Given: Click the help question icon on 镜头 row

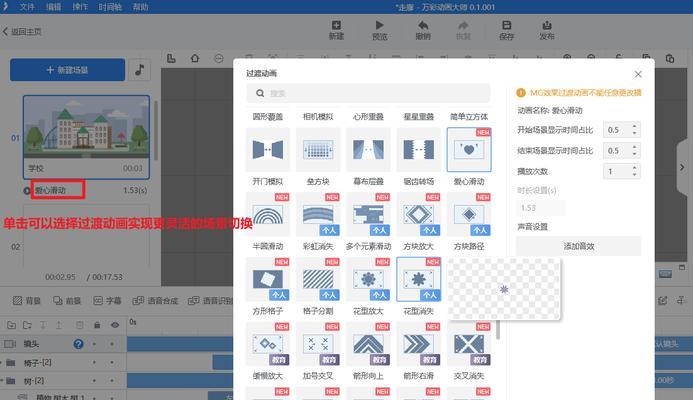Looking at the screenshot, I should pos(78,344).
